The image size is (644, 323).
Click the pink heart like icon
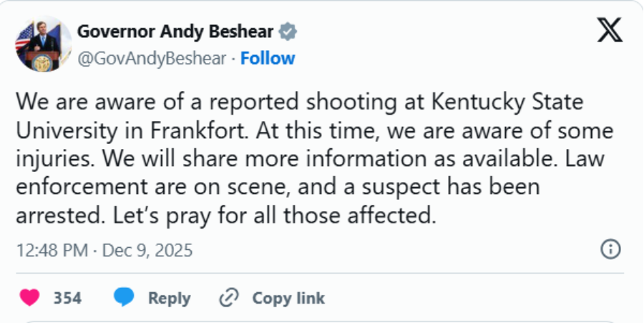[30, 297]
